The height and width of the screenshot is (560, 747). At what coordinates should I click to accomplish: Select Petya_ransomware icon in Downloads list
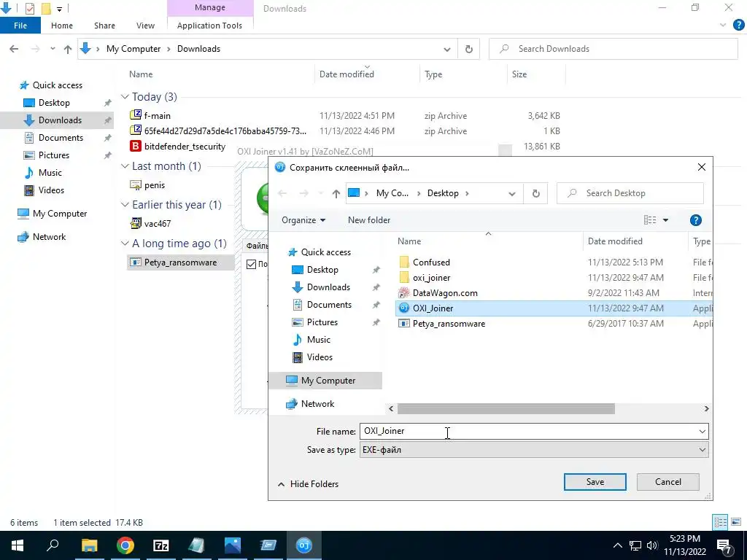pyautogui.click(x=136, y=262)
